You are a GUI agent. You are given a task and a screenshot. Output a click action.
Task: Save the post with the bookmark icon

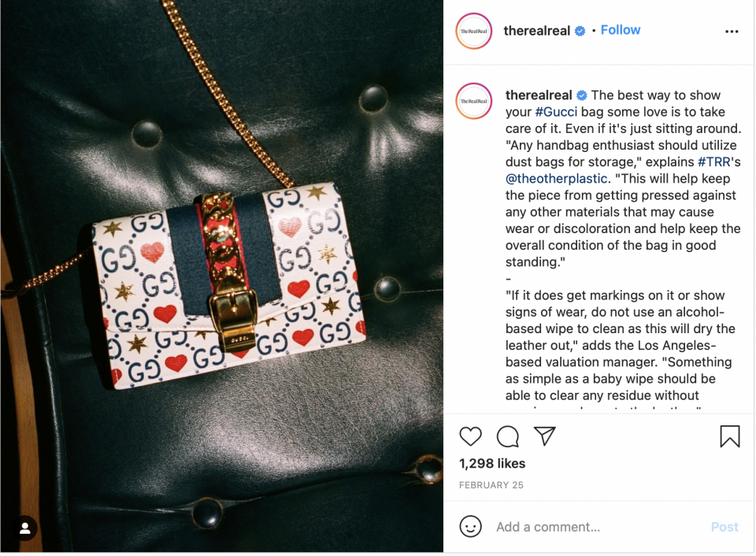point(729,436)
